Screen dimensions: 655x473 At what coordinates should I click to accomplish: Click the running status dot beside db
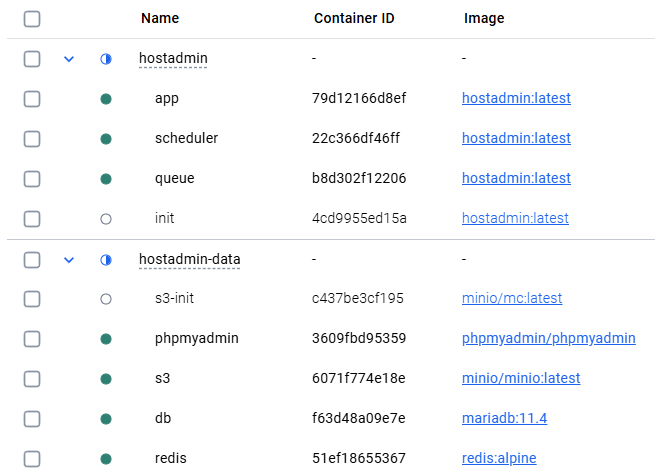[x=106, y=419]
